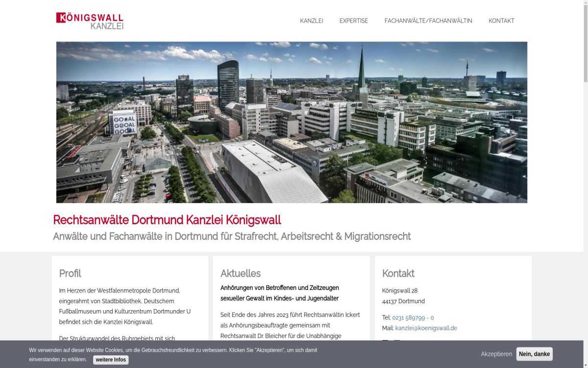Open weitere Infos about cookies
588x368 pixels.
111,360
